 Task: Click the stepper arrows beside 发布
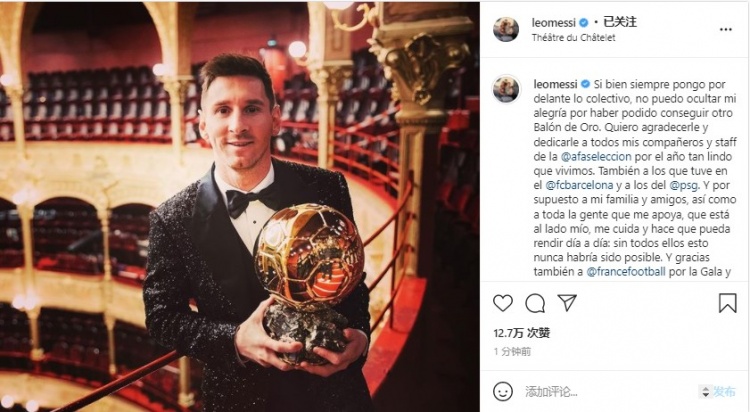pyautogui.click(x=705, y=392)
